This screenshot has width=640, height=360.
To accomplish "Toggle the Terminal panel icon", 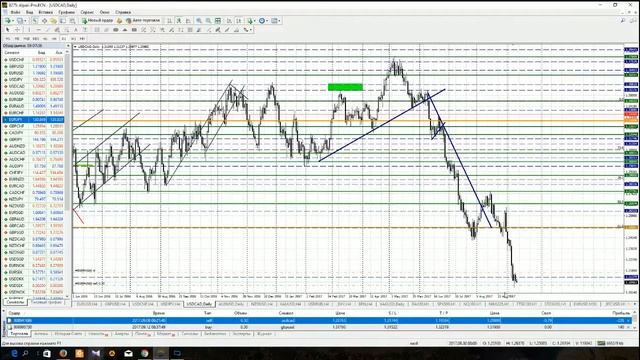I will pyautogui.click(x=62, y=20).
